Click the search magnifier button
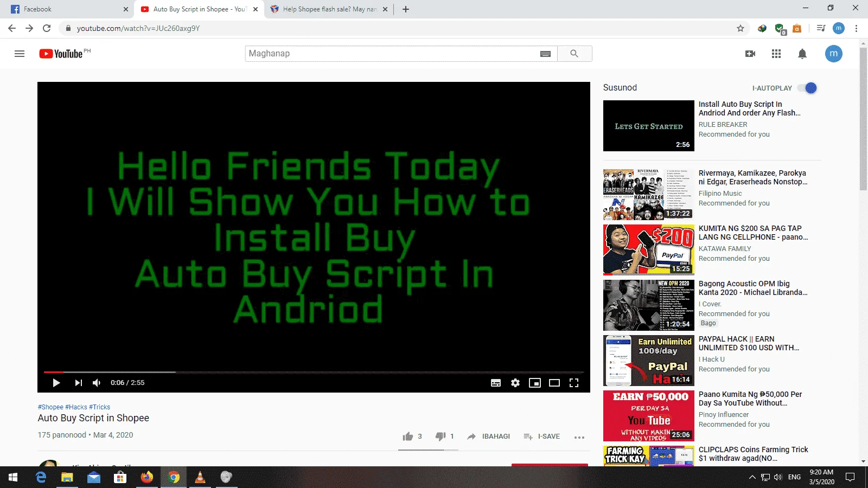The width and height of the screenshot is (868, 488). 575,54
